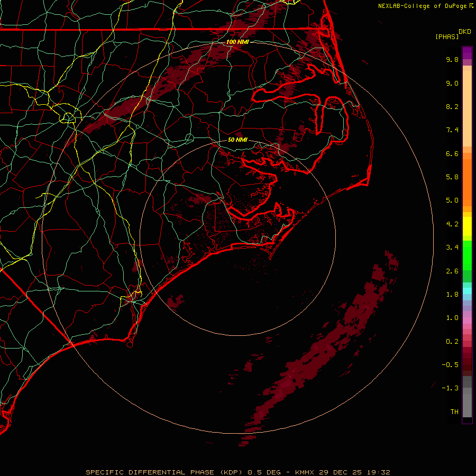This screenshot has height=476, width=476.
Task: Click the 8.2 scale value
Action: pyautogui.click(x=452, y=106)
